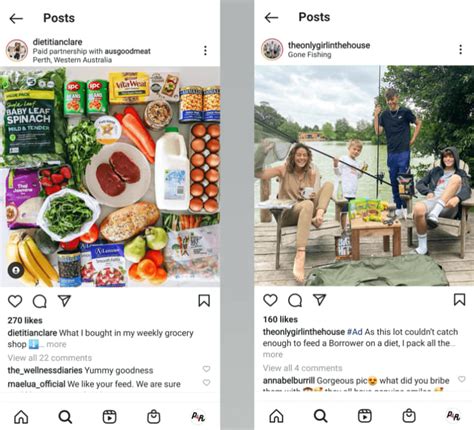Like the dietitianclare grocery post
The image size is (474, 430).
pos(15,301)
